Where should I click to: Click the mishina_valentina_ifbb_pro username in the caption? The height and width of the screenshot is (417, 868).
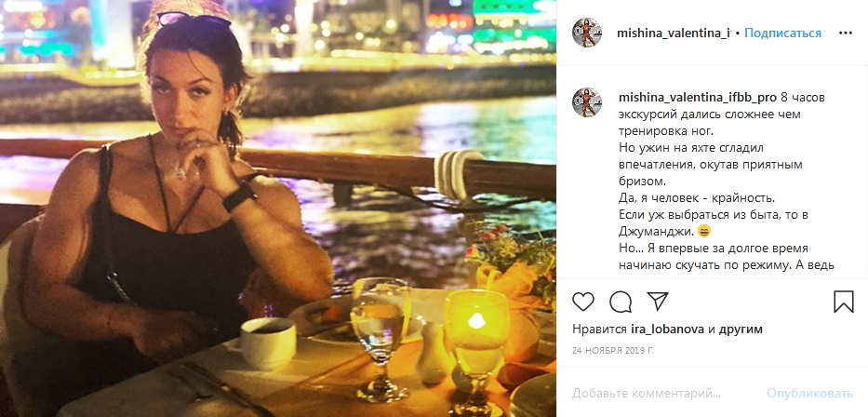tap(697, 97)
